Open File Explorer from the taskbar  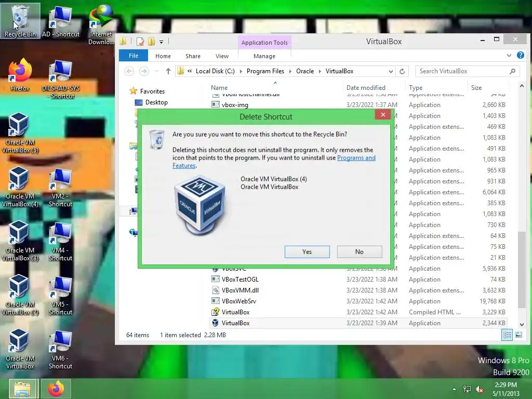pos(22,389)
